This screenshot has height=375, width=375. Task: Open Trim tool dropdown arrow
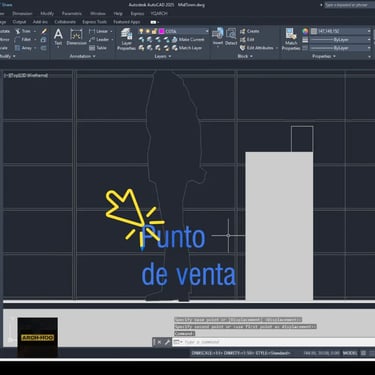coord(35,31)
